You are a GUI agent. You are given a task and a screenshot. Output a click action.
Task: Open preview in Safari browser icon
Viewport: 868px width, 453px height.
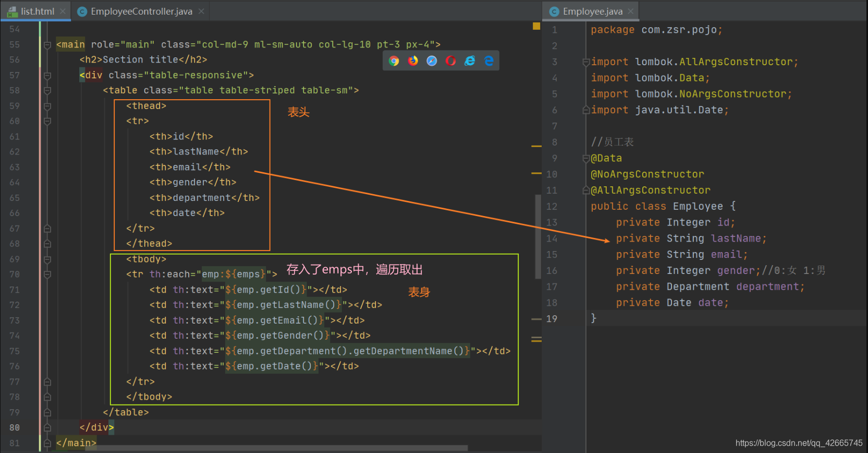point(432,61)
